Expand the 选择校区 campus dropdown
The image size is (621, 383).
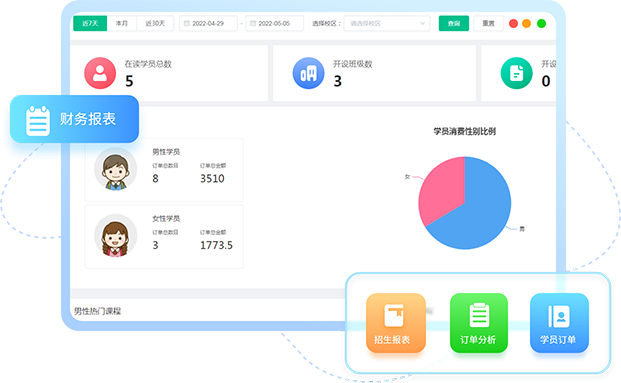[x=387, y=23]
